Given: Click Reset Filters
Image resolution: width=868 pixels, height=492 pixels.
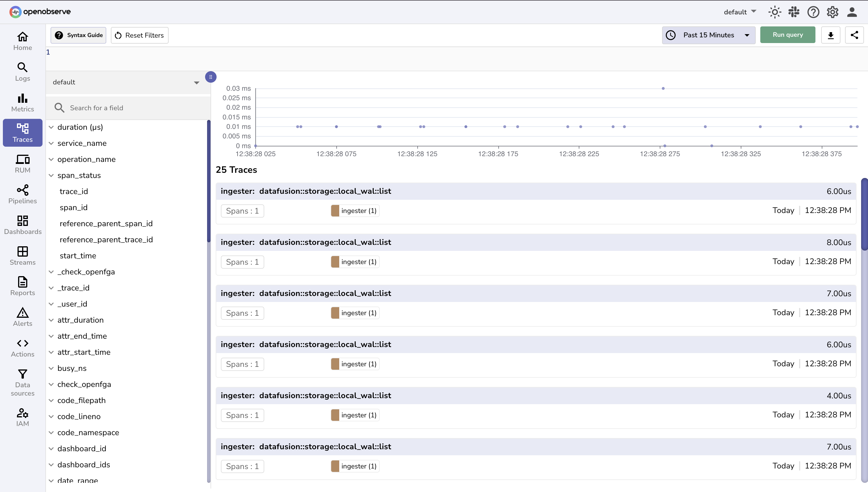Looking at the screenshot, I should tap(139, 35).
